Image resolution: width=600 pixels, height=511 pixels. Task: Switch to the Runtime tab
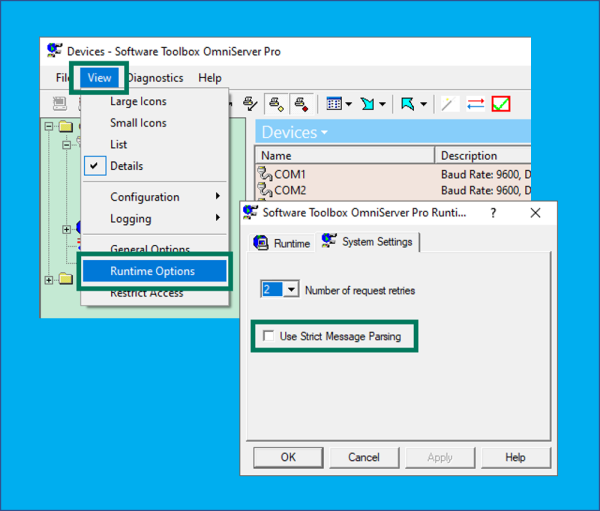(283, 243)
